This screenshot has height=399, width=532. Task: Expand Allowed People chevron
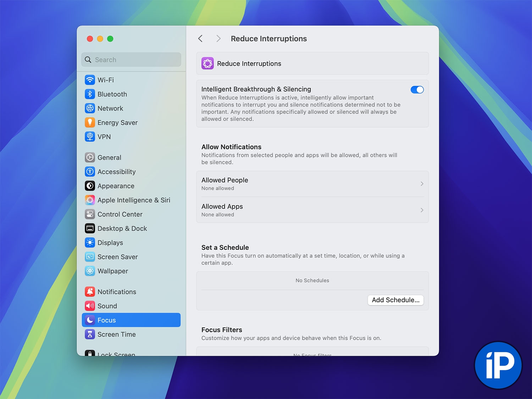[x=422, y=184]
